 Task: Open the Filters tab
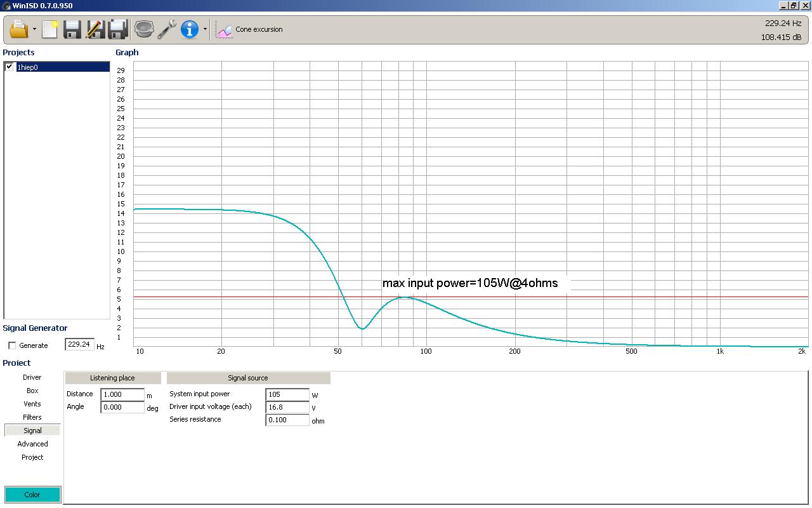(x=32, y=417)
